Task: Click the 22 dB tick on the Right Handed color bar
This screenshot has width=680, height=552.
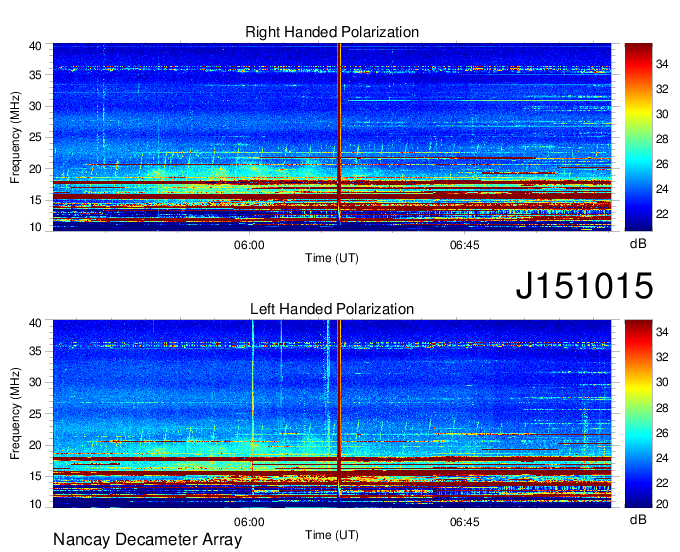Action: tap(662, 214)
